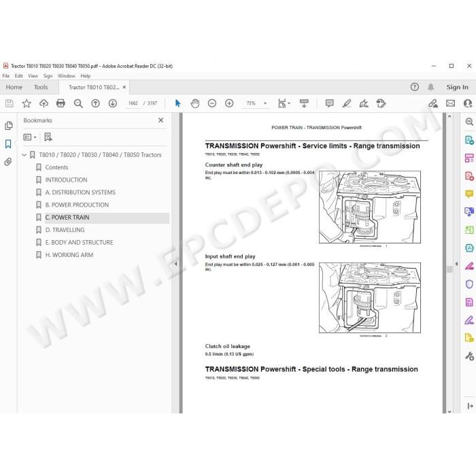Open Export PDF tool in right pane
This screenshot has width=476, height=476.
[x=469, y=140]
